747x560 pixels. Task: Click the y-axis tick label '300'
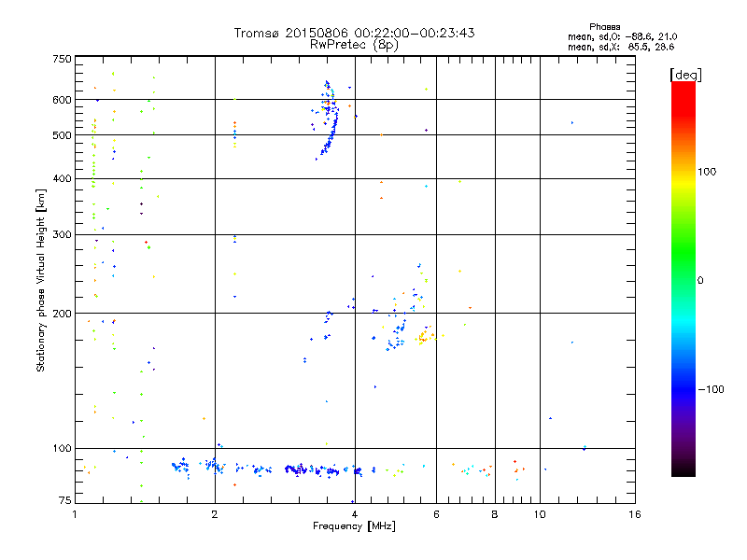click(x=62, y=234)
